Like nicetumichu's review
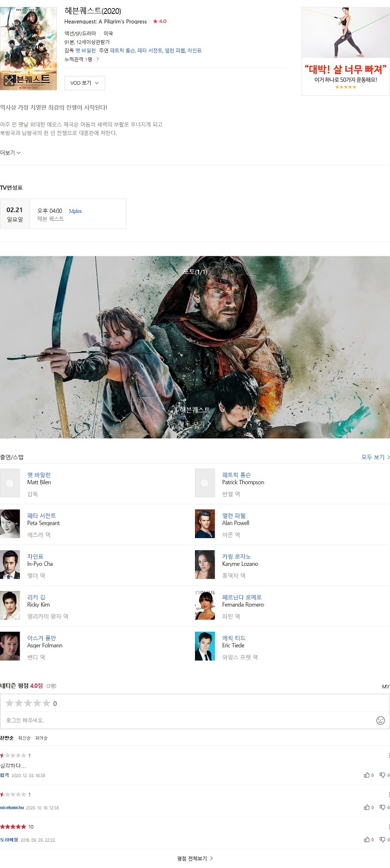390x868 pixels. tap(368, 807)
